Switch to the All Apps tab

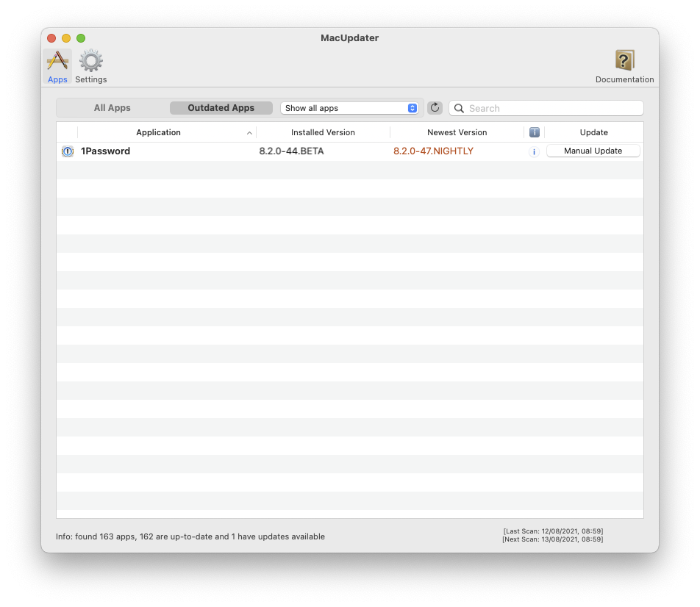(113, 108)
